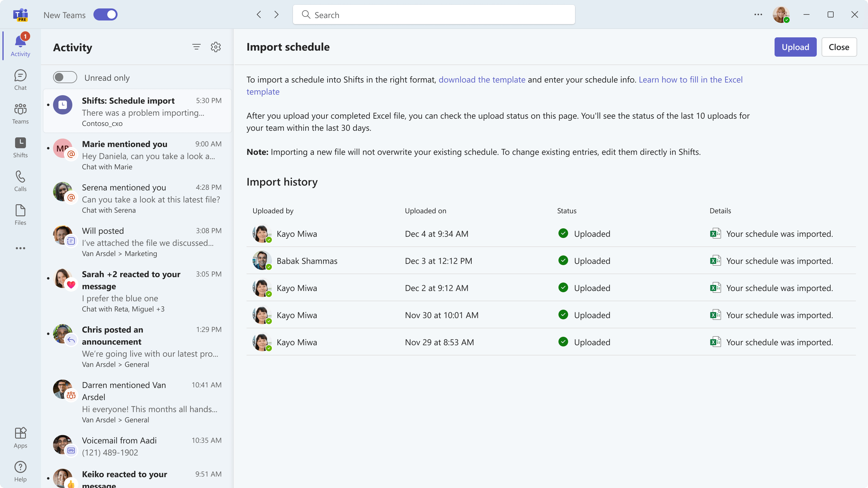Open the download the template link

482,80
